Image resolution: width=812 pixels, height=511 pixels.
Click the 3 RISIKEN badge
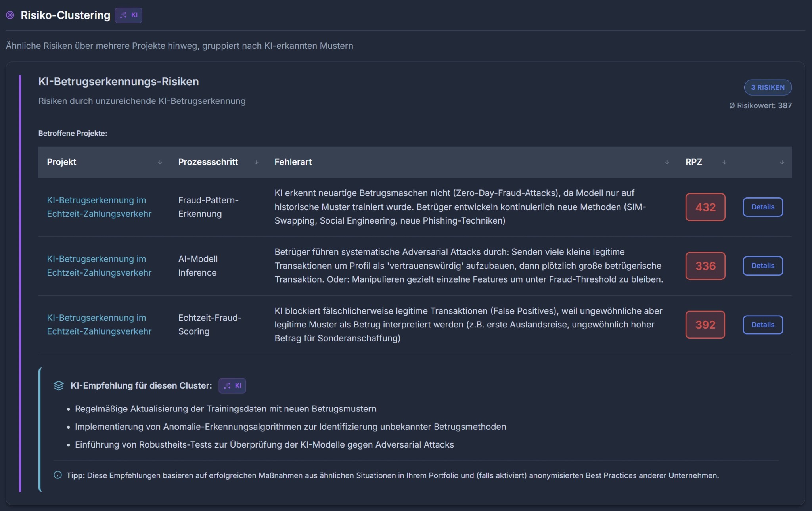(x=768, y=87)
